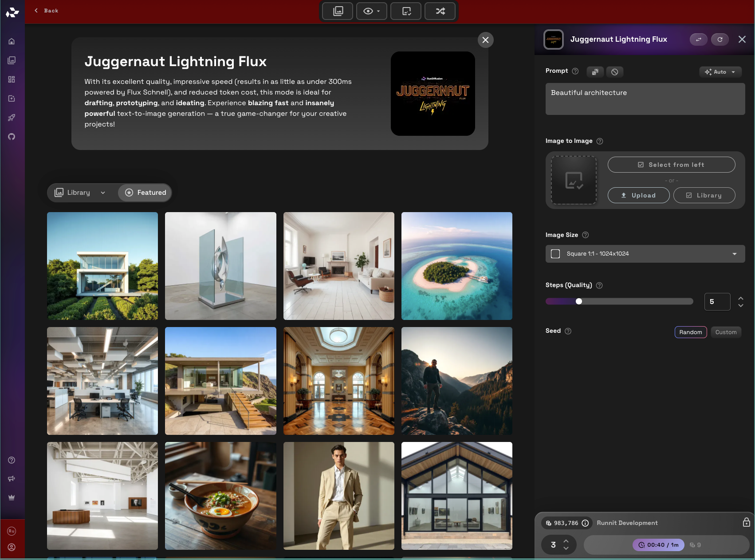Screen dimensions: 755x560
Task: Toggle the lock icon beside Runnit Development
Action: coord(746,523)
